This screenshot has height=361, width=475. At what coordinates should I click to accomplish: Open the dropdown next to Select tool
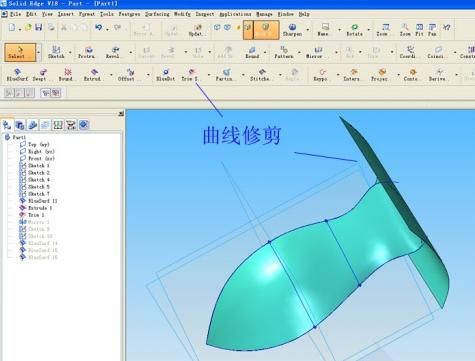tap(39, 52)
